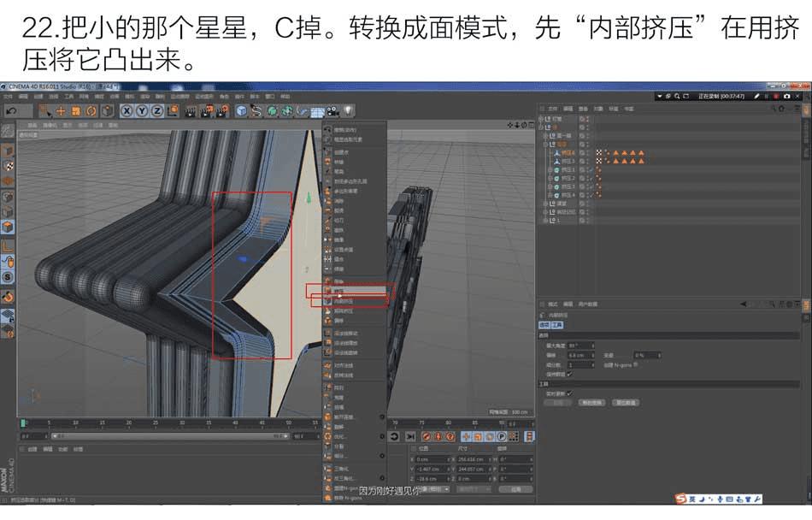This screenshot has height=520, width=812.
Task: Open the file menu of the object manager
Action: (x=552, y=109)
